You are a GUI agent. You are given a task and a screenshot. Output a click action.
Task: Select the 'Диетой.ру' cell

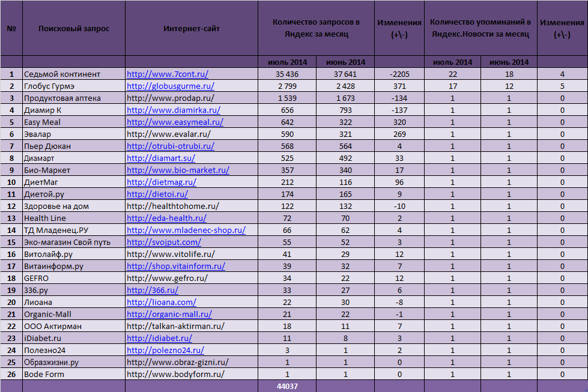(74, 194)
